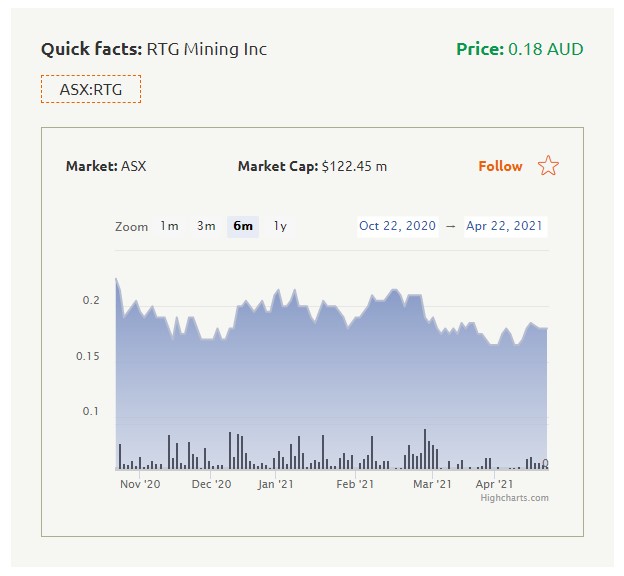Click the Oct 22, 2020 start date field
The width and height of the screenshot is (624, 576).
398,226
